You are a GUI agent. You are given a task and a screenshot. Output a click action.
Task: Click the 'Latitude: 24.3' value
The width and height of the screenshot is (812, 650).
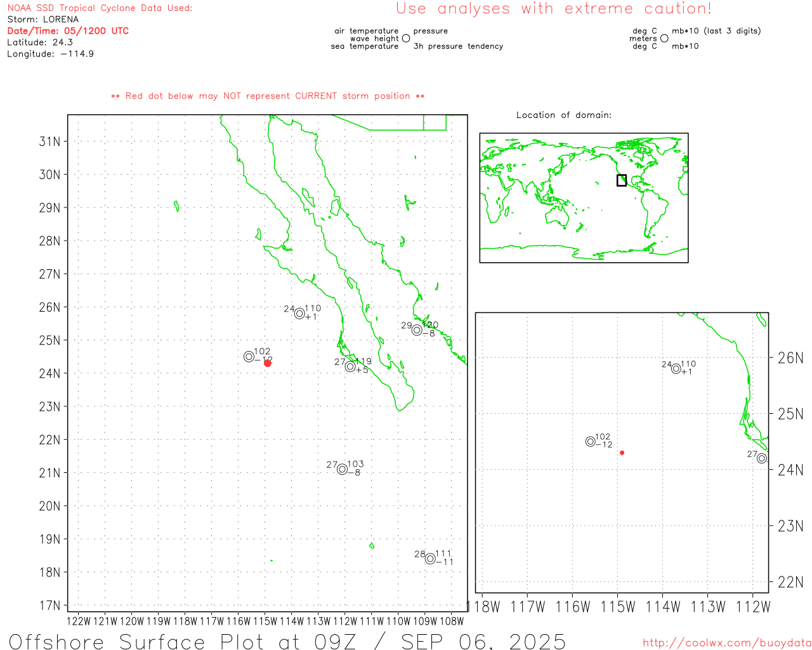point(40,42)
